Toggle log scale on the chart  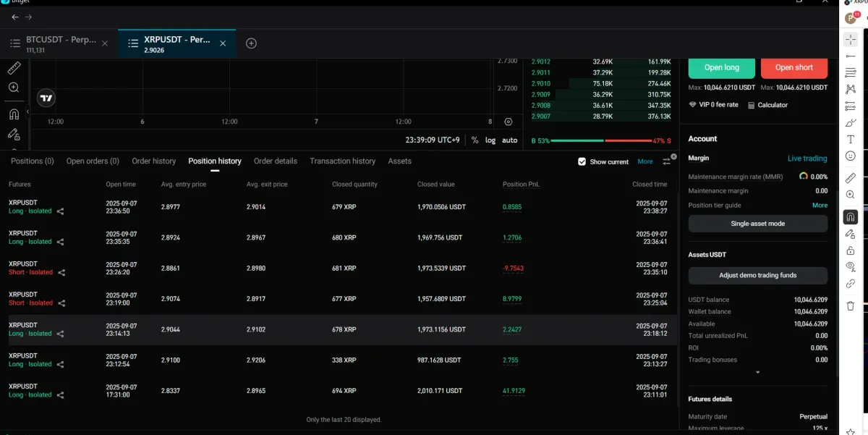(490, 140)
